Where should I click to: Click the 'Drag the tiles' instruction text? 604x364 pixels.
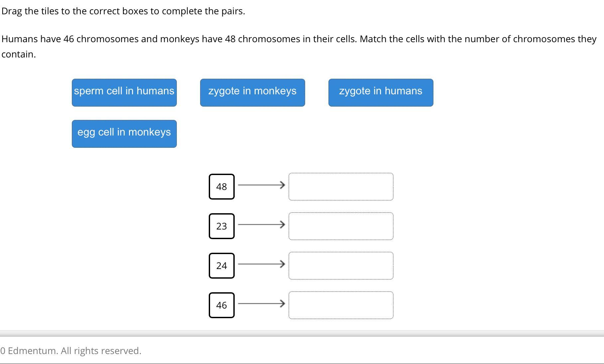(x=123, y=11)
